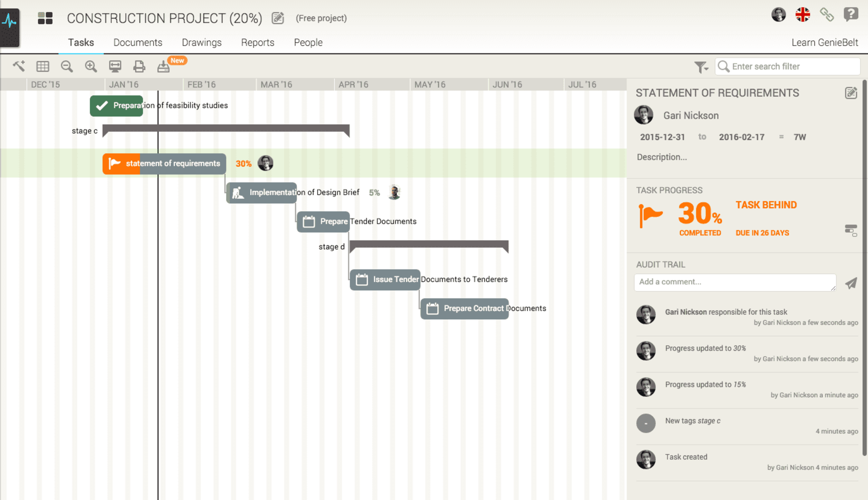Open the grid/table view icon
Viewport: 868px width, 500px height.
click(43, 66)
